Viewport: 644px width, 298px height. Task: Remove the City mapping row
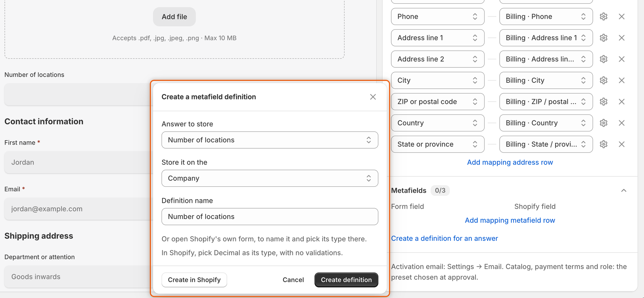point(621,80)
